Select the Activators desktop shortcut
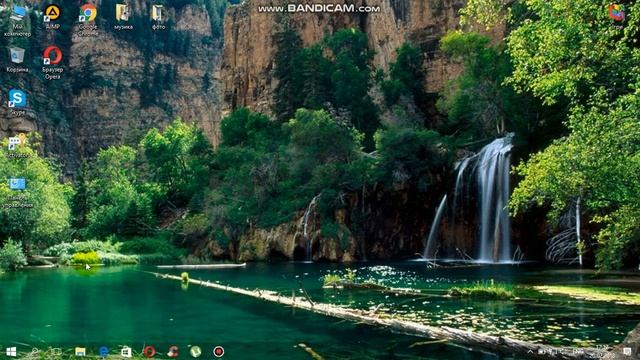The height and width of the screenshot is (360, 640). click(17, 146)
